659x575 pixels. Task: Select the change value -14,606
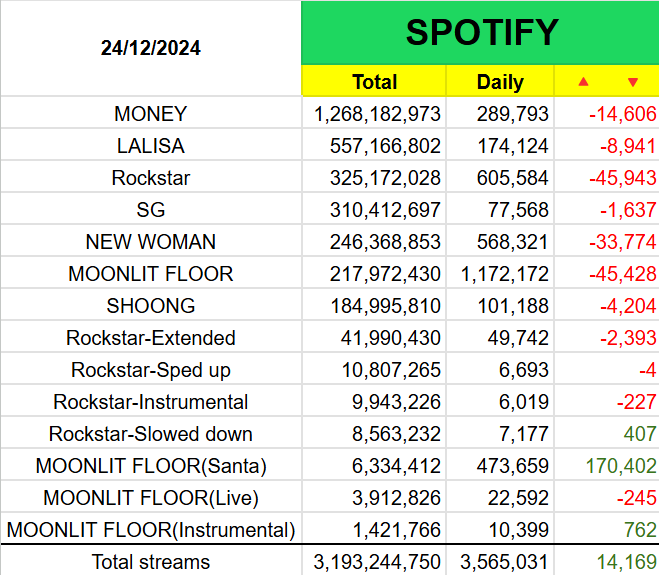pos(606,113)
